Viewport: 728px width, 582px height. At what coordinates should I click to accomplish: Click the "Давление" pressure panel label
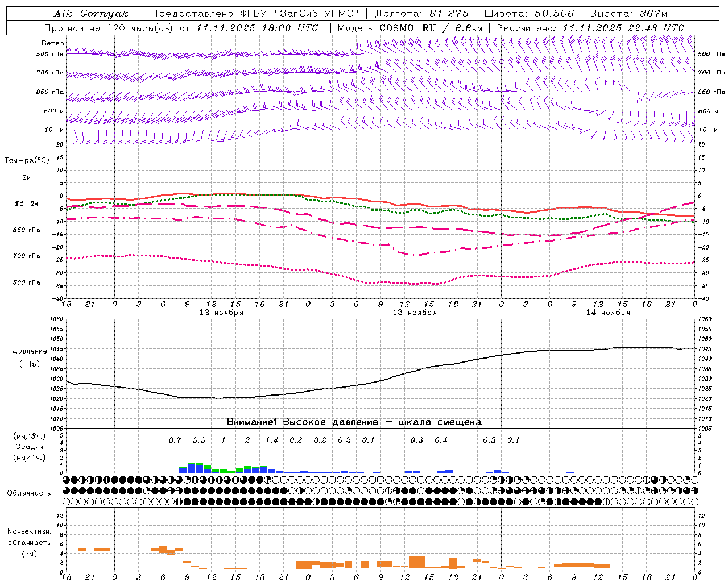coord(30,351)
